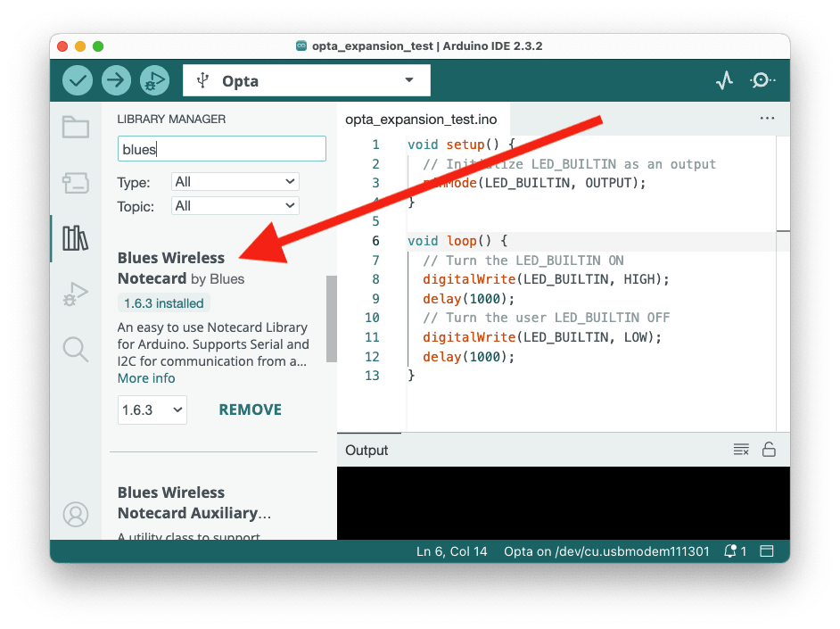Toggle the bottom panel from status bar

coord(767,551)
